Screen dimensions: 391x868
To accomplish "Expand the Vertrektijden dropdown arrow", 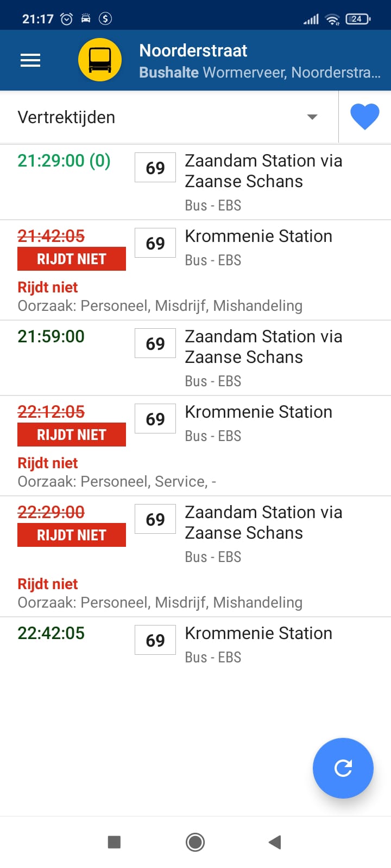I will coord(312,117).
